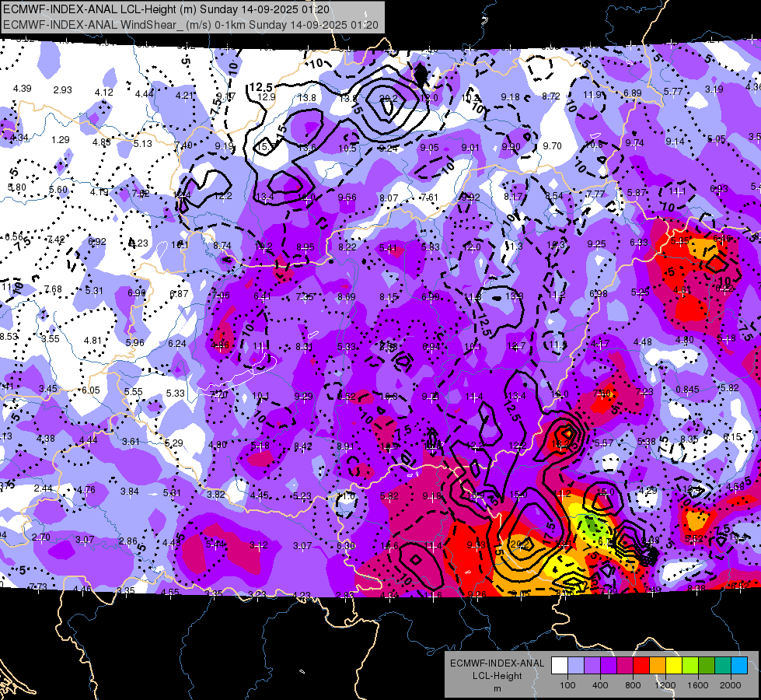Click the WindShear 0-1km title line

[x=190, y=25]
